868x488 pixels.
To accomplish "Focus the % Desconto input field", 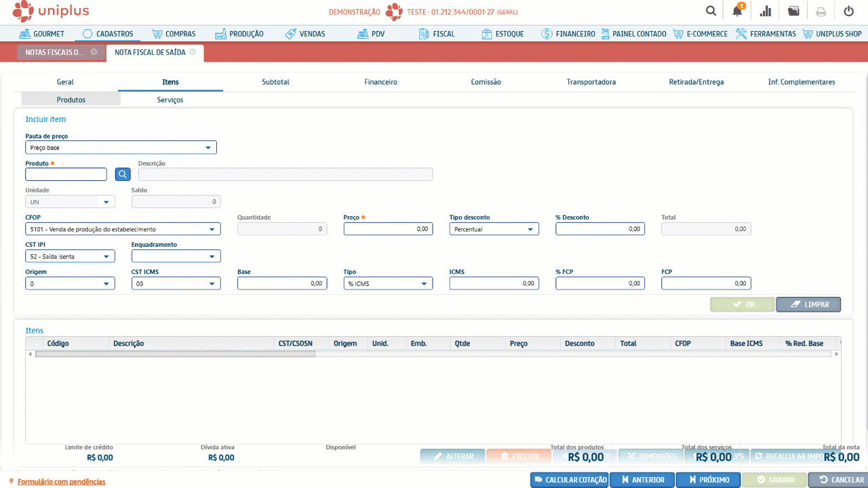I will [x=600, y=229].
